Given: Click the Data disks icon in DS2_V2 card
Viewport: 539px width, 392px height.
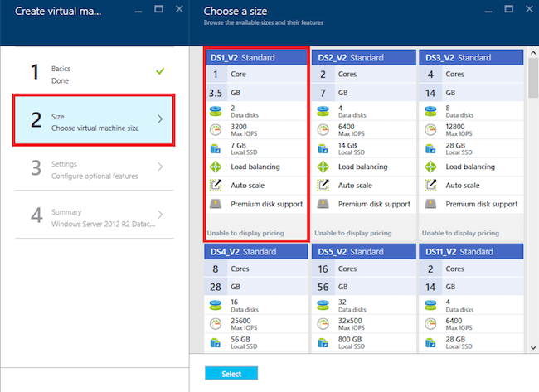Looking at the screenshot, I should click(x=323, y=111).
